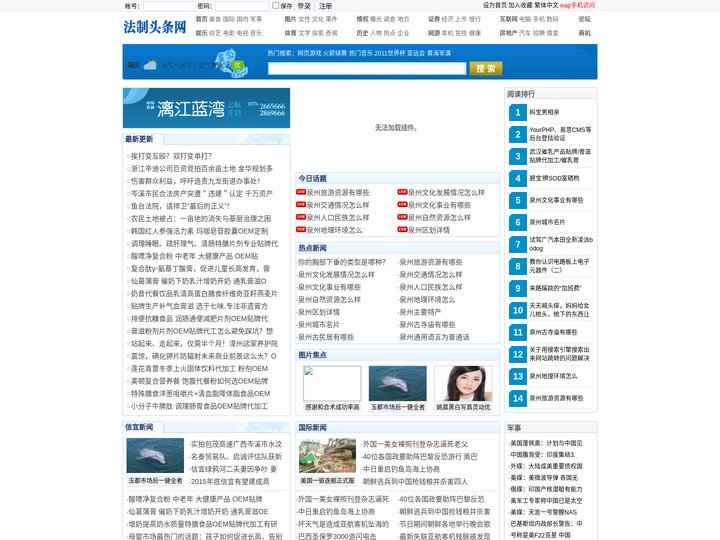The height and width of the screenshot is (540, 720).
Task: Open the dolphin thumbnail in 信宜新闻 section
Action: coord(155,456)
